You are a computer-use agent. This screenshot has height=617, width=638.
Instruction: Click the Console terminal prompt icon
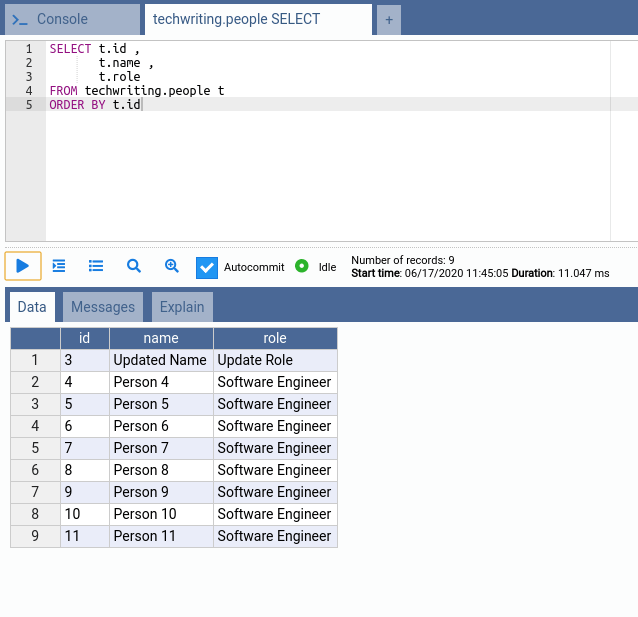[x=20, y=19]
